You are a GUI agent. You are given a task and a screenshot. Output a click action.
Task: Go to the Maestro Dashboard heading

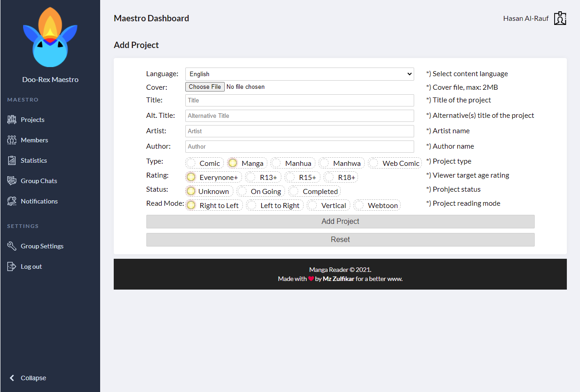click(151, 18)
